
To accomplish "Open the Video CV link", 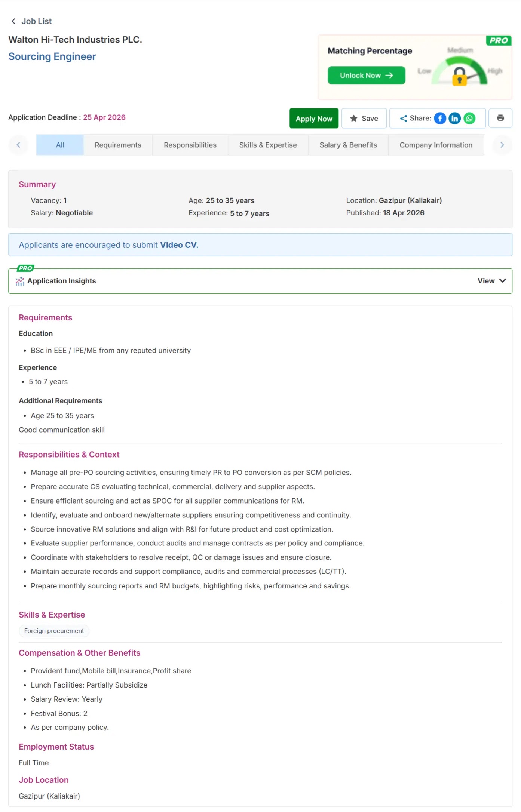I will point(179,245).
